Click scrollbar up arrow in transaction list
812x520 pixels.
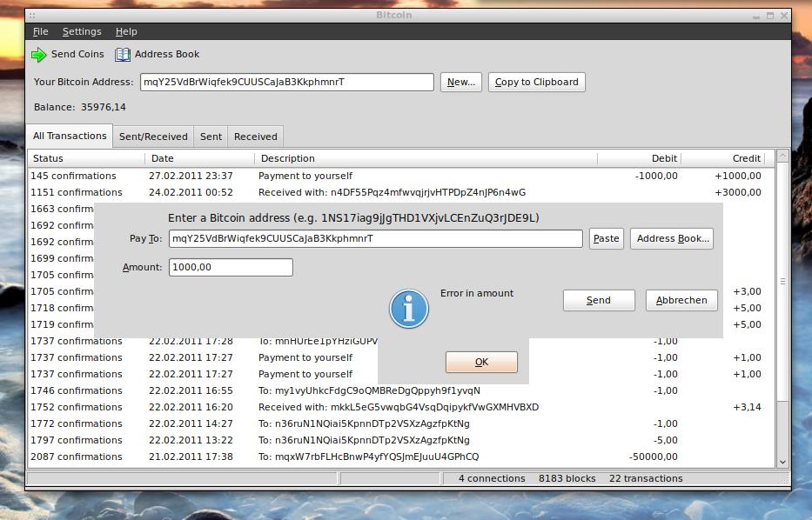click(x=782, y=156)
